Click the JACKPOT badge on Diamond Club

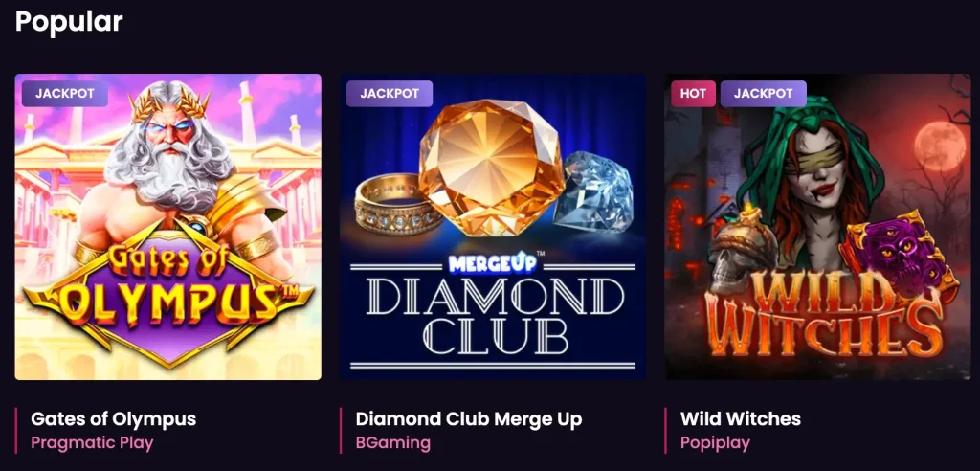click(x=390, y=94)
